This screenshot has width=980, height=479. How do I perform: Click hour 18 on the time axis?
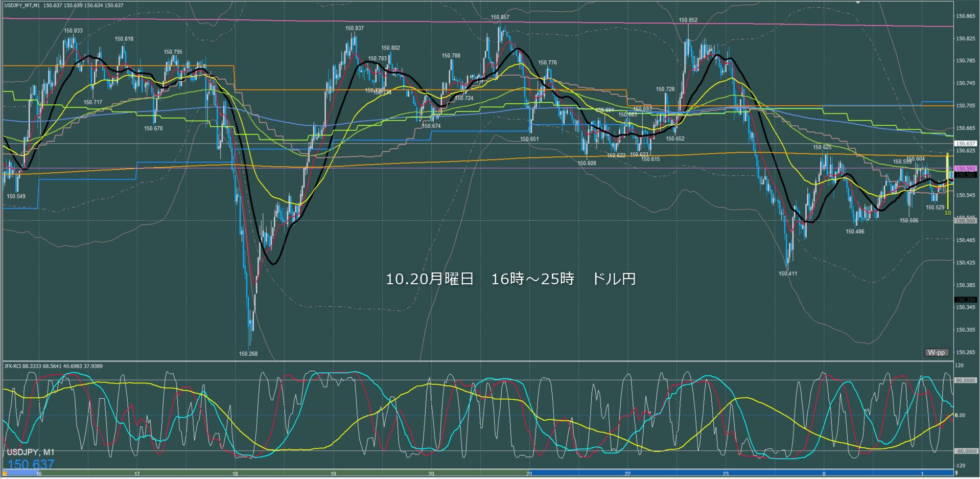(x=235, y=474)
